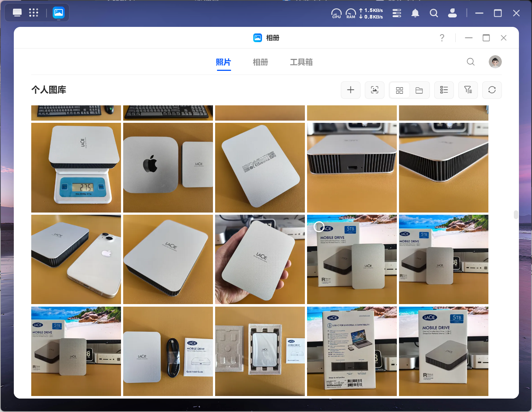
Task: Open the cropped keyboard and mouse photo
Action: click(76, 113)
